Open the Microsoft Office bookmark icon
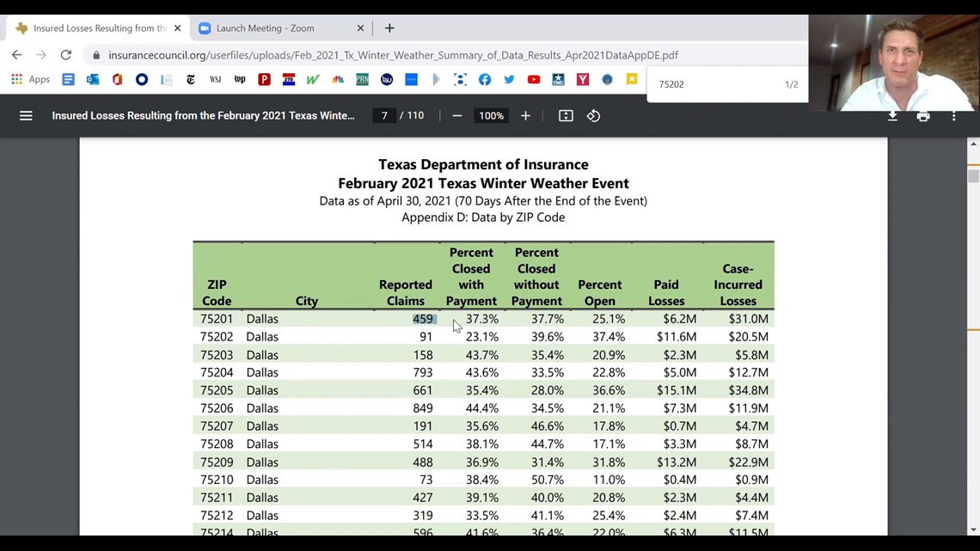This screenshot has width=980, height=551. 117,79
